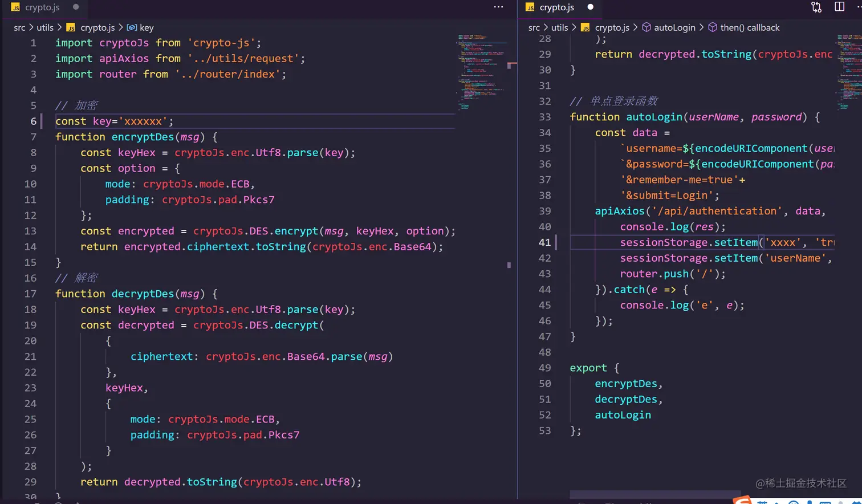
Task: Click the catch keyword on line 44
Action: click(x=629, y=290)
